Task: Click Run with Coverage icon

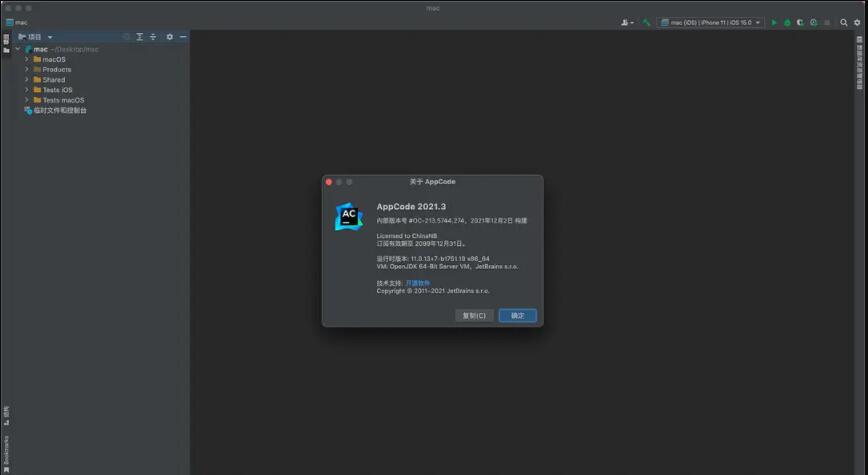Action: (x=800, y=23)
